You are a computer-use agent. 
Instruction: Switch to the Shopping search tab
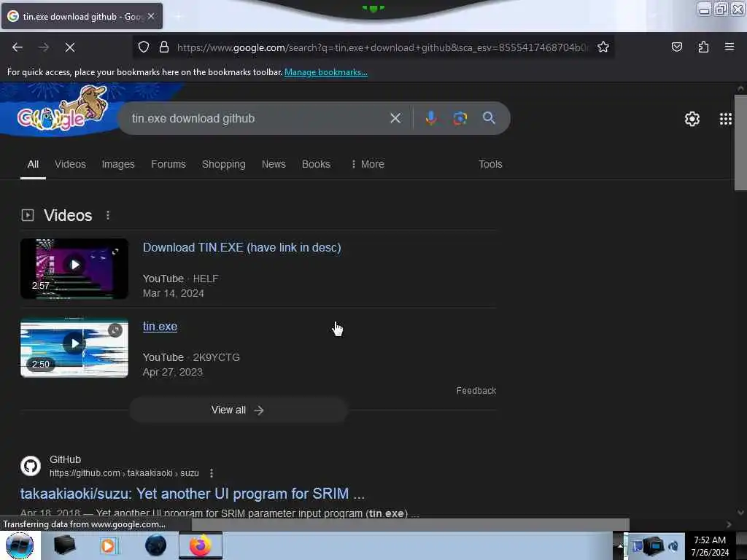coord(223,164)
